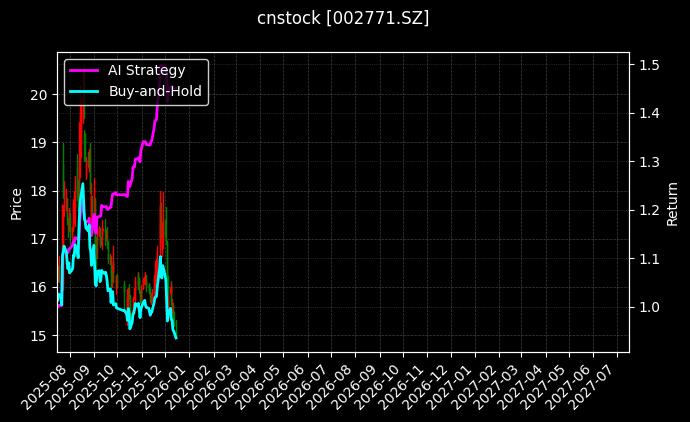This screenshot has height=422, width=690.
Task: Click the Price axis label
Action: point(17,202)
